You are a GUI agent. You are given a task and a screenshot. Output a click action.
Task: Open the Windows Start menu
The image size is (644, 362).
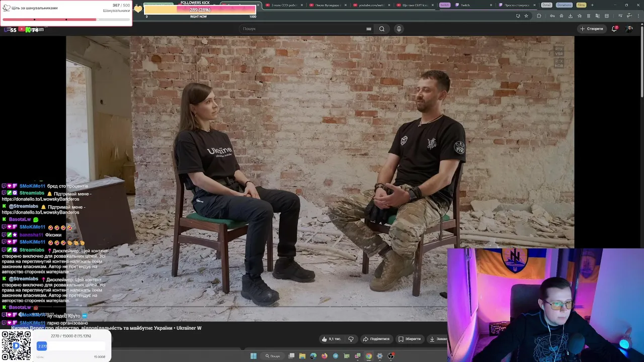(254, 356)
